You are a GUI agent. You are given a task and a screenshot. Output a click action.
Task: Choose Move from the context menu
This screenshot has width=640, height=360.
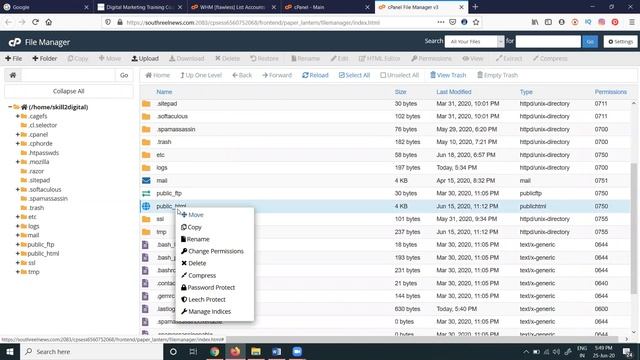coord(192,215)
